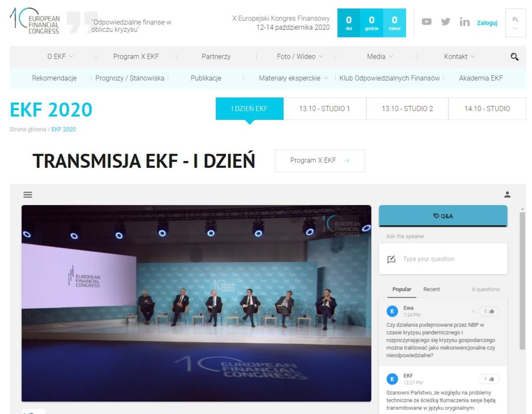
Task: Expand the Foto / Wideo dropdown
Action: [x=300, y=57]
